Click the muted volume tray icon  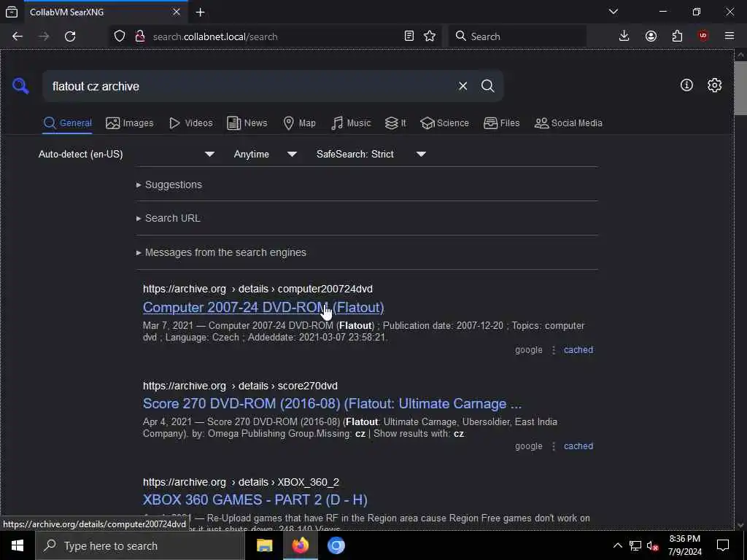click(x=653, y=545)
